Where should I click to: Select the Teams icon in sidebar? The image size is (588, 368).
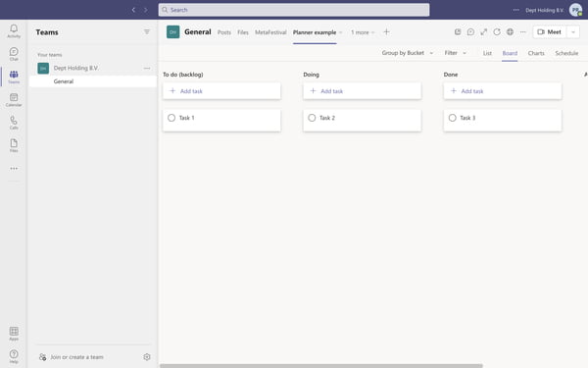(14, 77)
